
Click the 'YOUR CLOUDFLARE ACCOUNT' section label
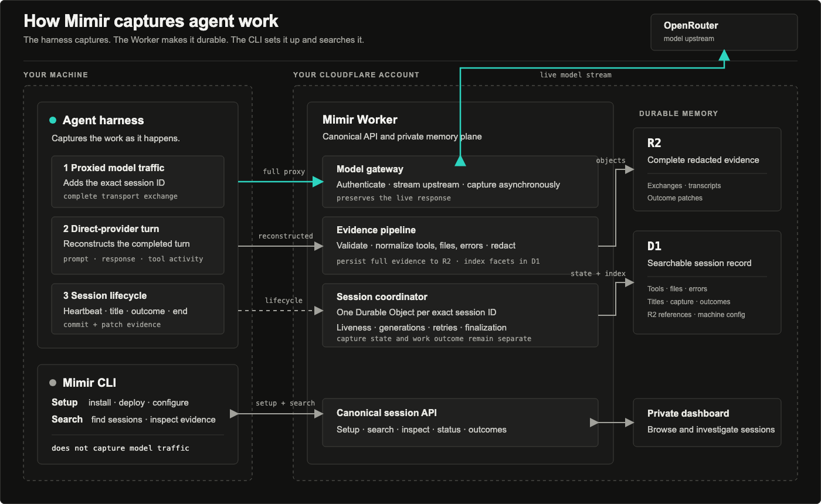(x=356, y=75)
